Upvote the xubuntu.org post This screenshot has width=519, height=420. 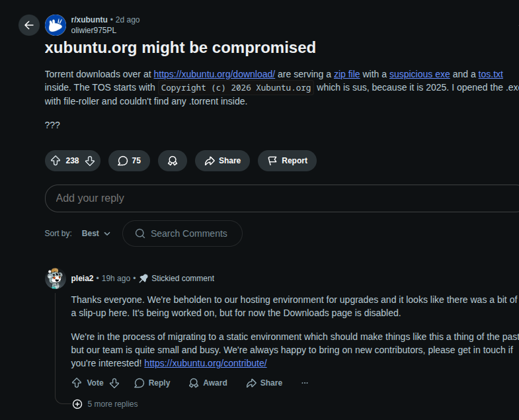[x=56, y=161]
